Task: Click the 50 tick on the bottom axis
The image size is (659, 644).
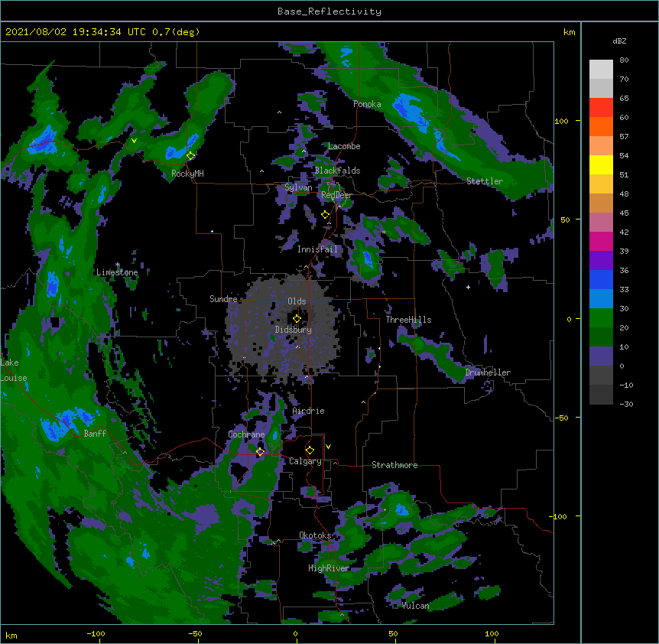Action: (x=393, y=633)
